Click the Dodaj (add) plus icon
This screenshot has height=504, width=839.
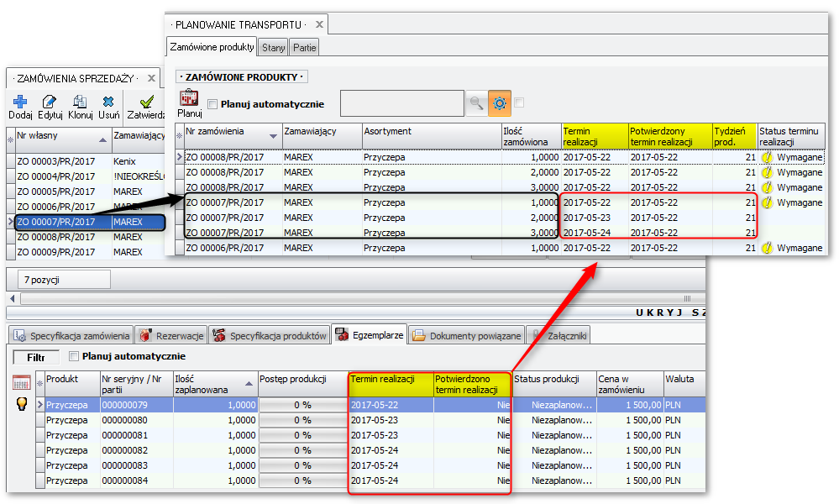click(21, 102)
